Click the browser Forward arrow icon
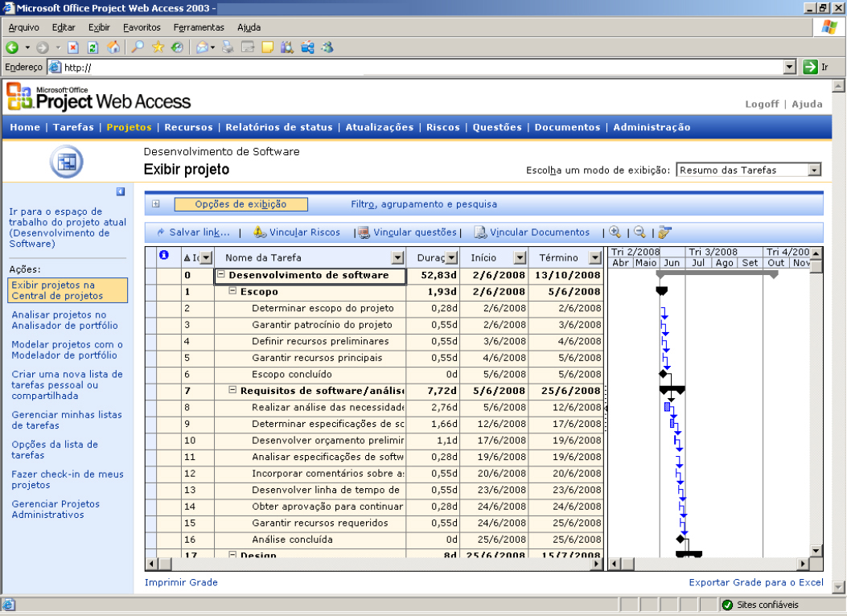This screenshot has width=847, height=616. coord(42,47)
